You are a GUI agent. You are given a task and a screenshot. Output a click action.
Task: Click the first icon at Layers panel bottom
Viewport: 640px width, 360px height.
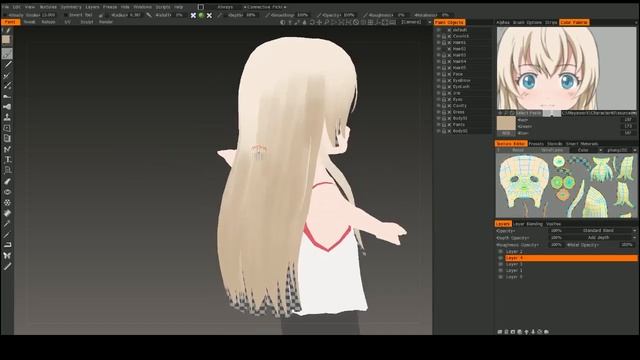(x=500, y=332)
